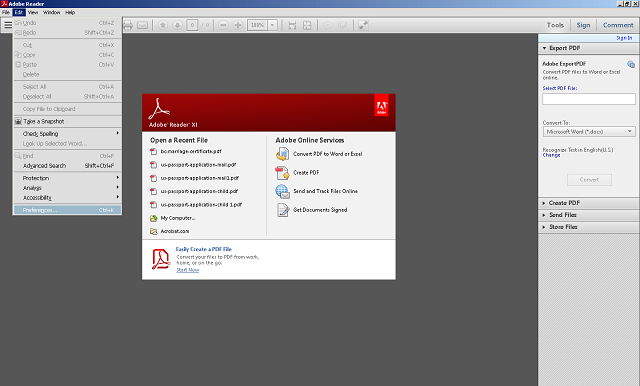
Task: Click the Change language link
Action: tap(551, 155)
